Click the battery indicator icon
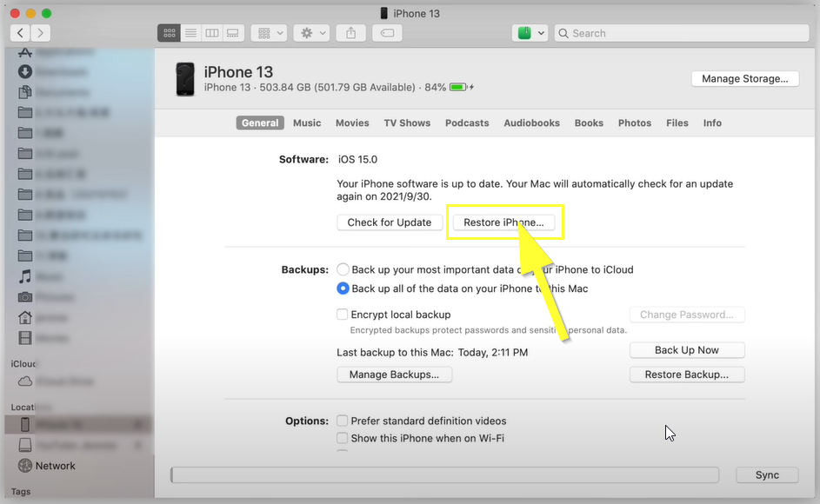The width and height of the screenshot is (820, 504). point(458,87)
